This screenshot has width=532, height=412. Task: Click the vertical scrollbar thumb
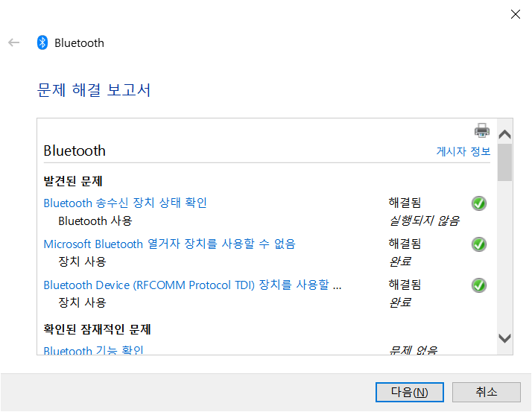(x=505, y=162)
